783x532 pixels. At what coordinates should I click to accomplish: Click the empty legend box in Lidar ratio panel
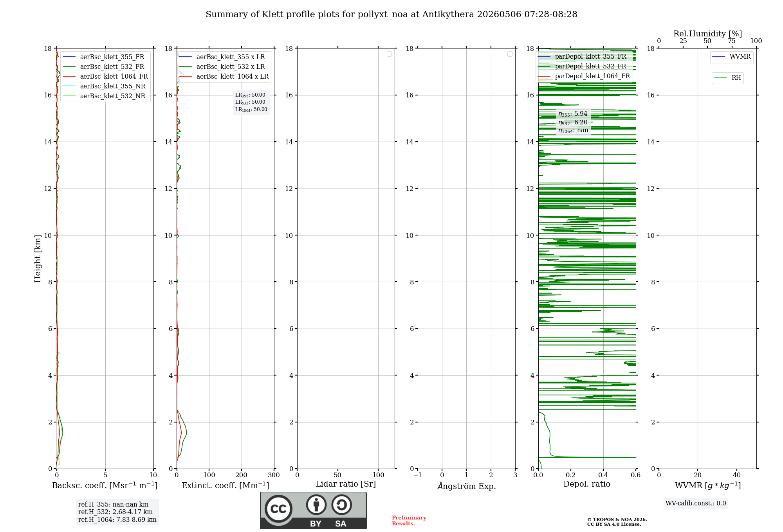(389, 54)
